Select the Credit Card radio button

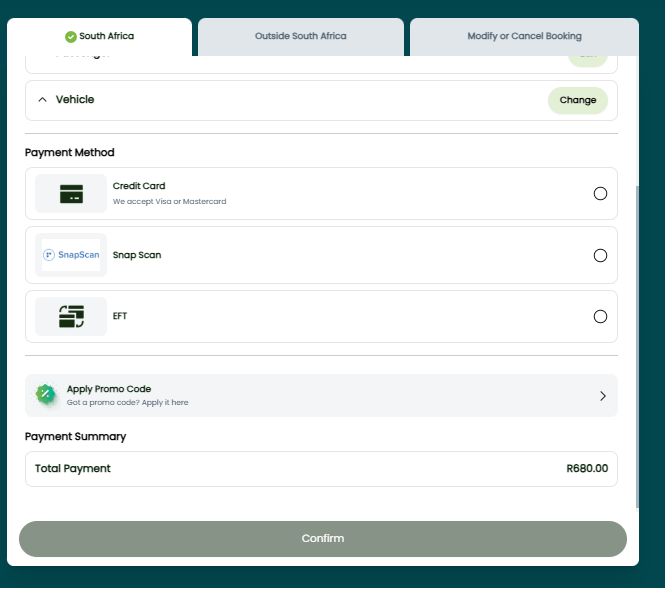pos(600,194)
